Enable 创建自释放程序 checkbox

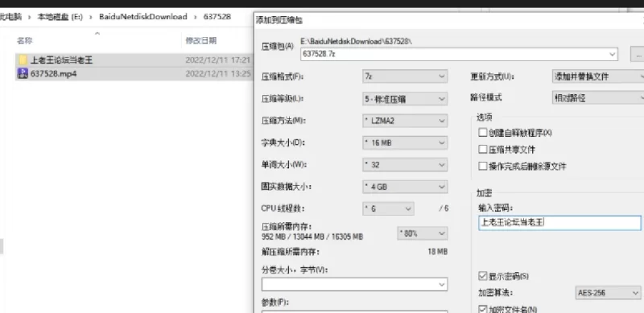coord(483,133)
